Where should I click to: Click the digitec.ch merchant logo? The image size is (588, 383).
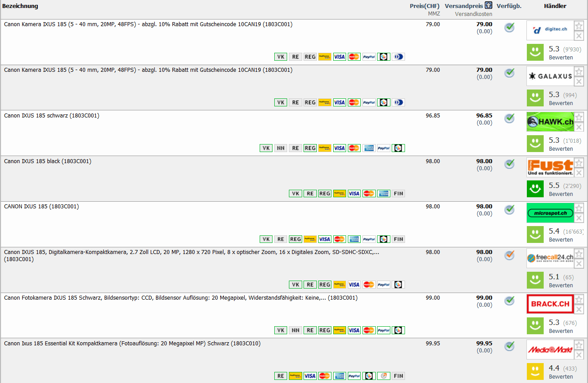[x=549, y=30]
